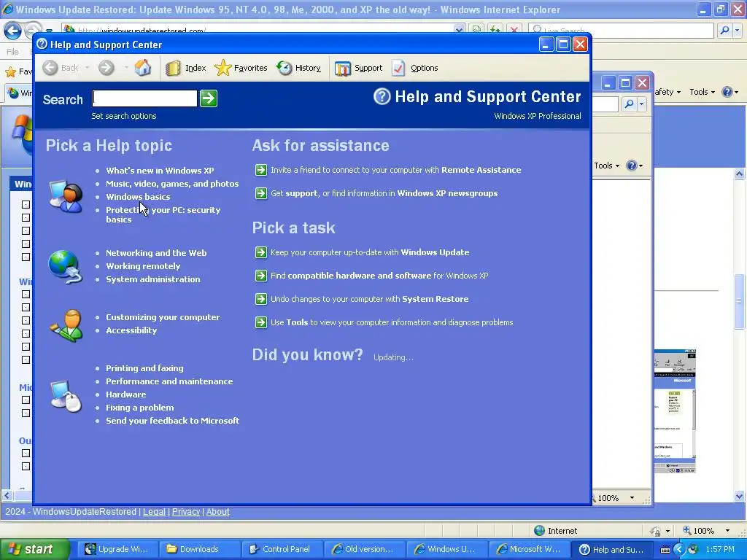
Task: Open Support in Help toolbar
Action: pyautogui.click(x=359, y=68)
